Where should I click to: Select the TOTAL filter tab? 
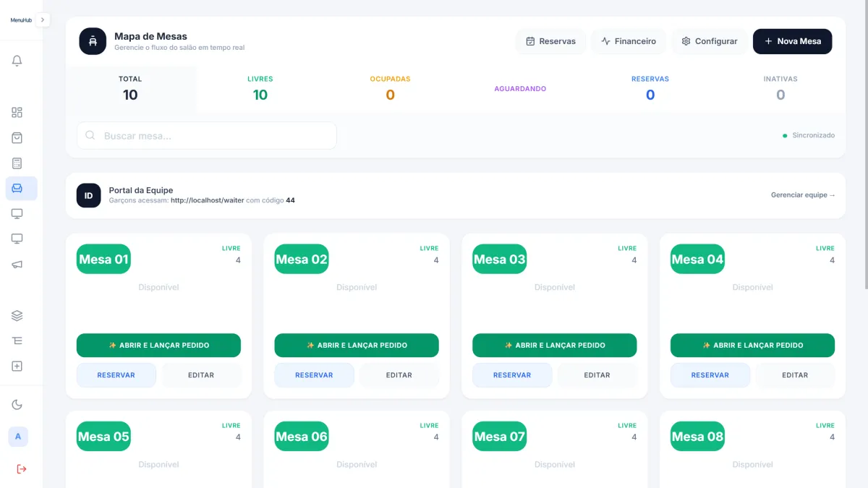(x=130, y=89)
